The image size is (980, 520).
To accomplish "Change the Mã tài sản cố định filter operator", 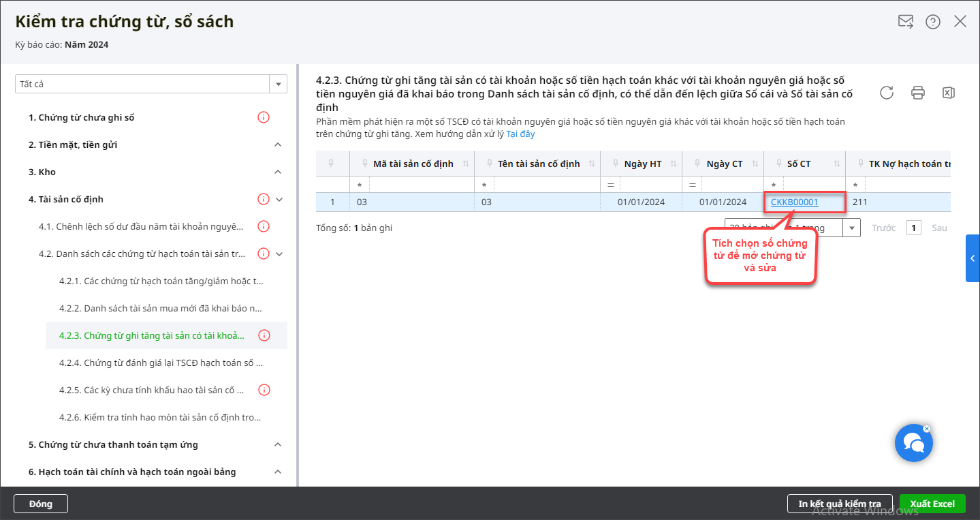I will 360,185.
